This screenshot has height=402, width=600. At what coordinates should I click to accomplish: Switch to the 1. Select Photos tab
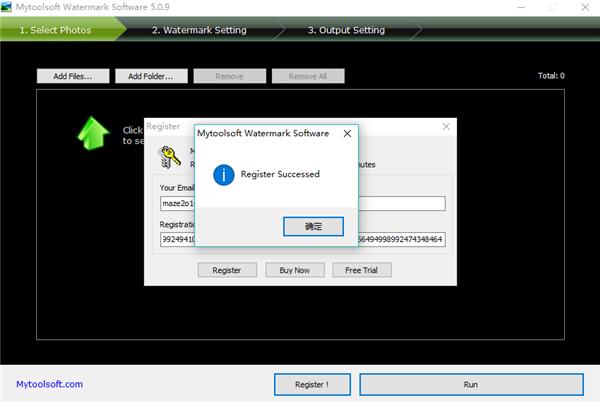pyautogui.click(x=55, y=30)
